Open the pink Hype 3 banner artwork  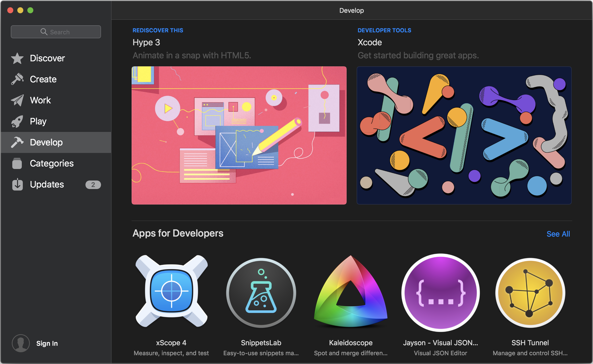pos(239,135)
